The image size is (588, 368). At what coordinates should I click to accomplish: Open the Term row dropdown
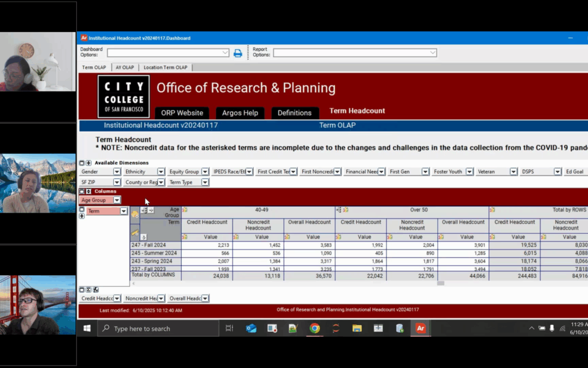(124, 211)
